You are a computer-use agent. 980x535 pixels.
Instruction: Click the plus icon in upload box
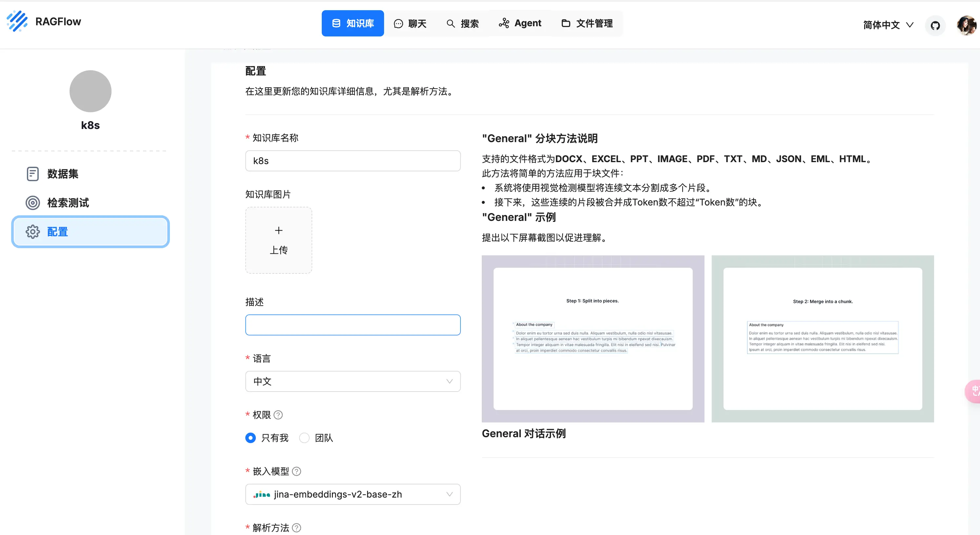coord(279,230)
